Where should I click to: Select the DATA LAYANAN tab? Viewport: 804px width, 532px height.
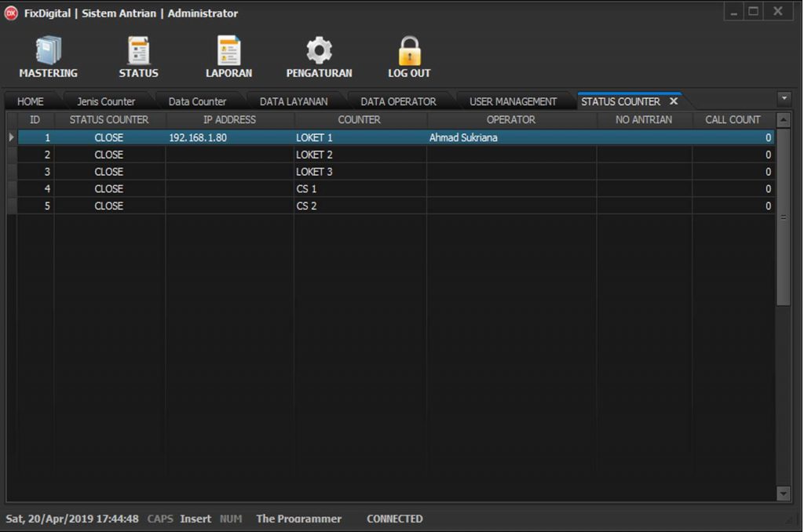(294, 101)
